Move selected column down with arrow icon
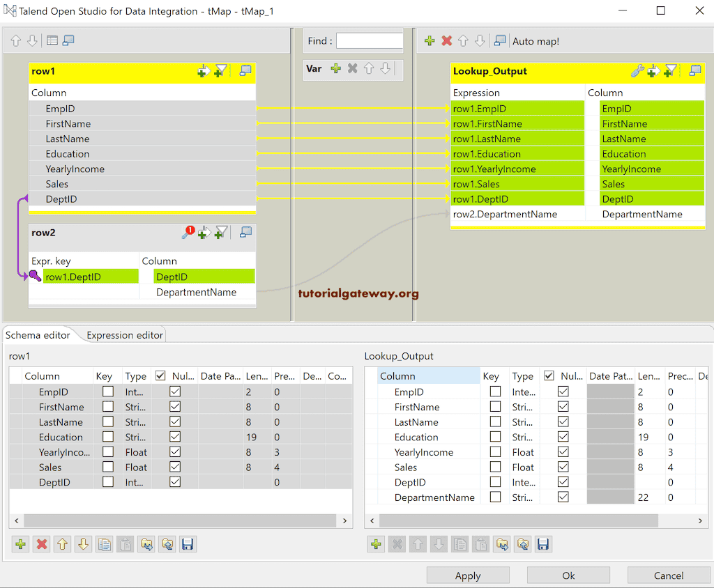This screenshot has width=714, height=588. click(x=83, y=544)
